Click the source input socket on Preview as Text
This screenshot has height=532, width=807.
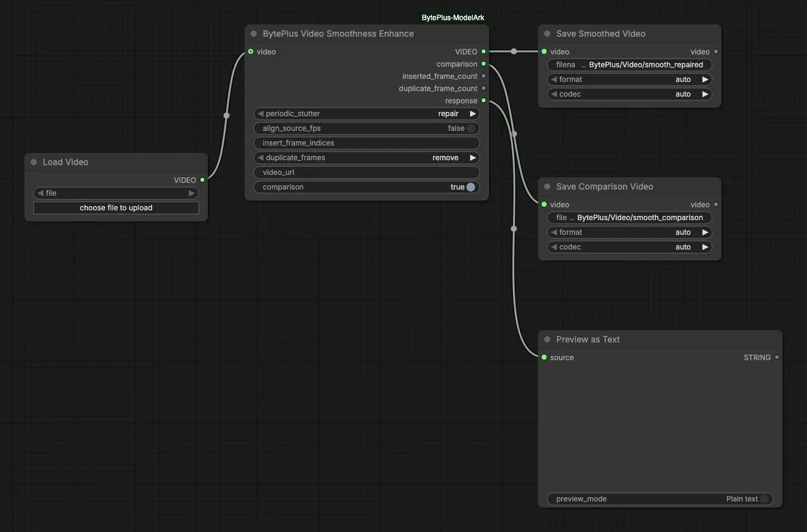[544, 357]
